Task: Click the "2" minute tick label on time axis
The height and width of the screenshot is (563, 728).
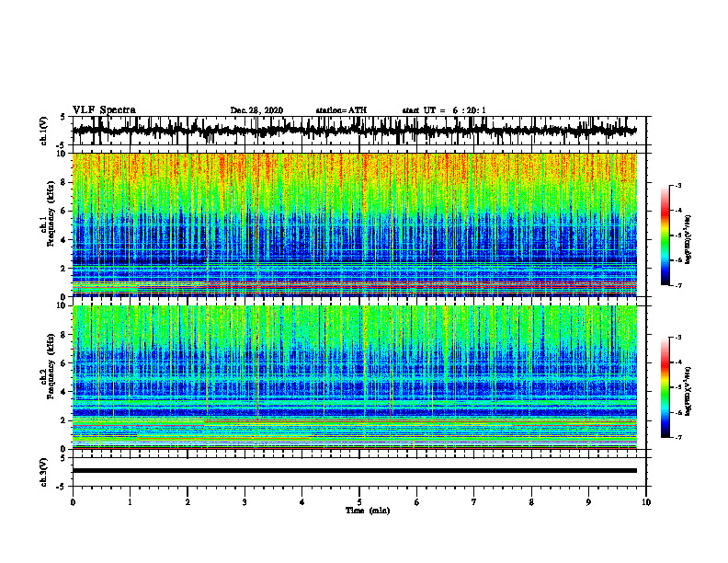Action: pyautogui.click(x=188, y=502)
